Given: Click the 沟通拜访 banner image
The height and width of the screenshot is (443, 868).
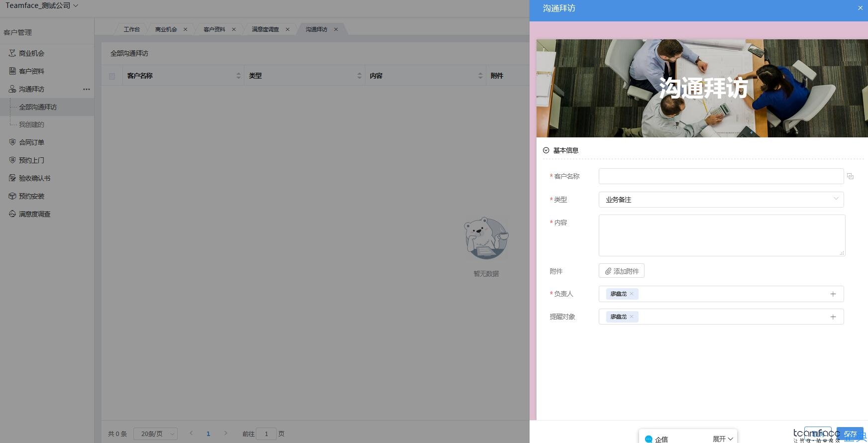Looking at the screenshot, I should (702, 88).
